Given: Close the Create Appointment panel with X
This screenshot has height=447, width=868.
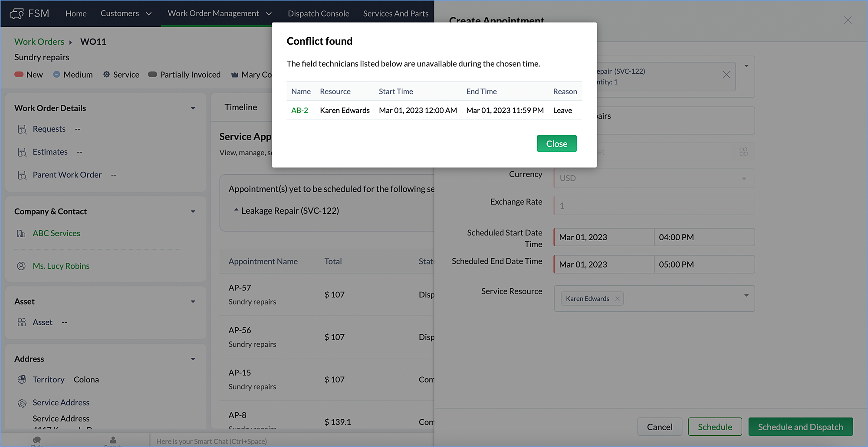Looking at the screenshot, I should click(x=848, y=20).
